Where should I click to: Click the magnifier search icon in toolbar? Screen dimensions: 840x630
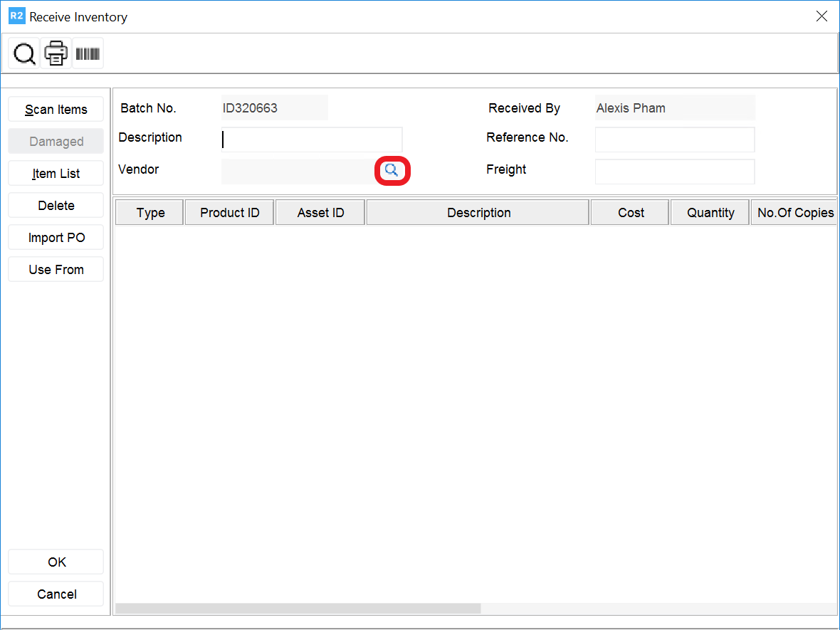[x=24, y=53]
